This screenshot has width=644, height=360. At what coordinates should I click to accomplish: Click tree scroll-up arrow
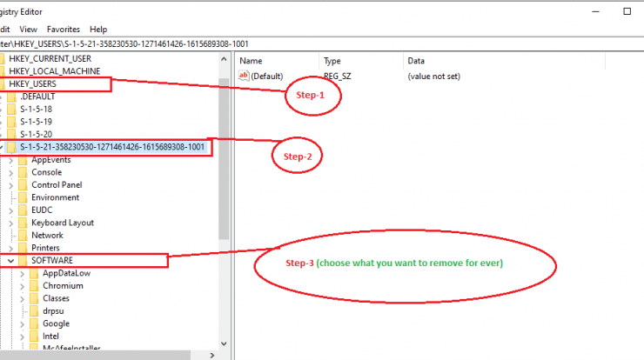224,59
